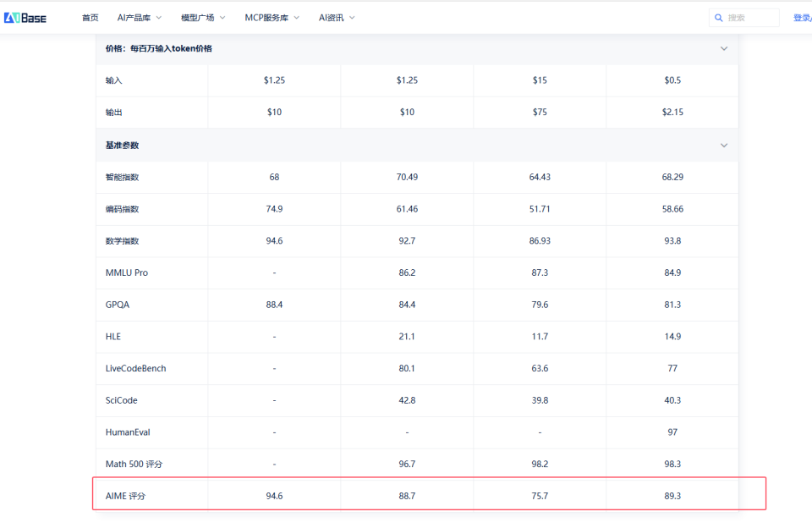Click the 价格：每百万输入token价格 header
This screenshot has height=528, width=812.
pyautogui.click(x=159, y=49)
